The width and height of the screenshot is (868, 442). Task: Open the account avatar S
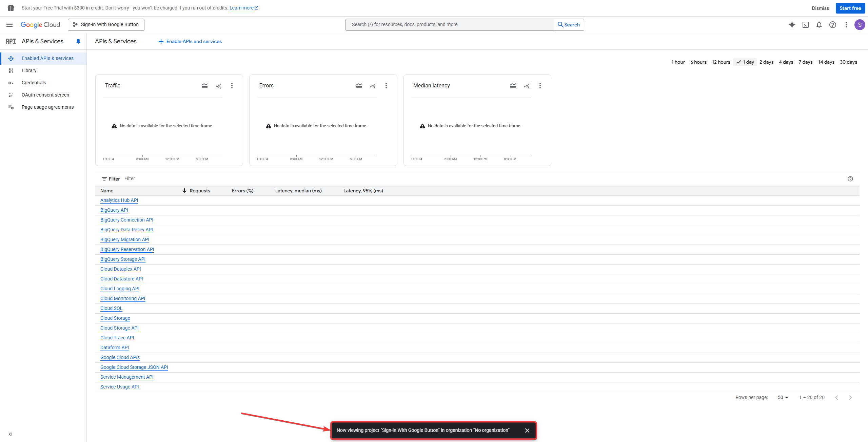click(x=860, y=25)
